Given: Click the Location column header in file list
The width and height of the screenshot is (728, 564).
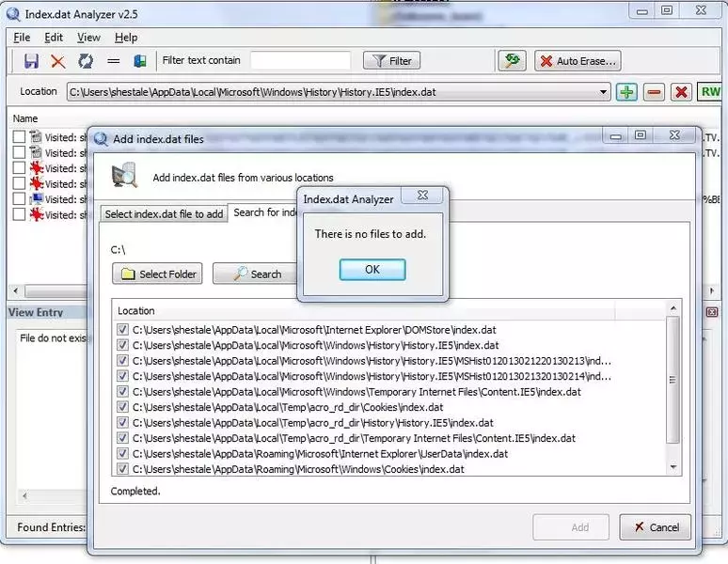Looking at the screenshot, I should (136, 310).
